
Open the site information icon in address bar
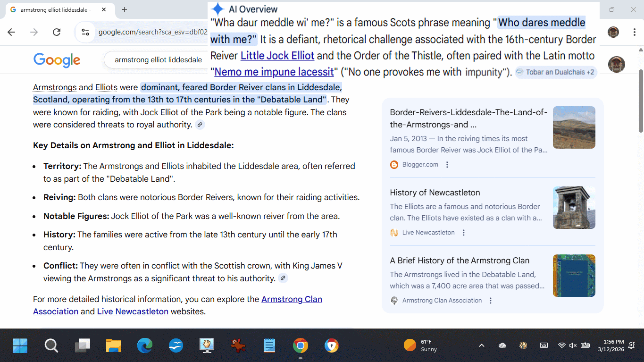(85, 32)
